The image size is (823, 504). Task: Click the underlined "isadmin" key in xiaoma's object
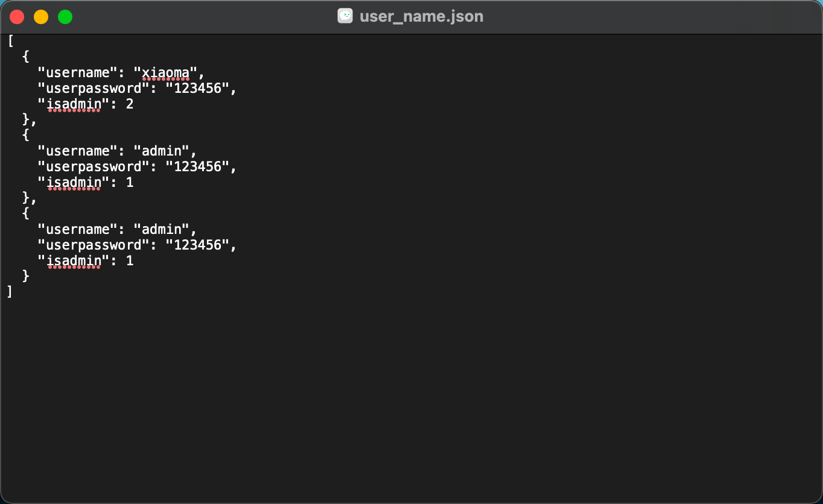(74, 104)
